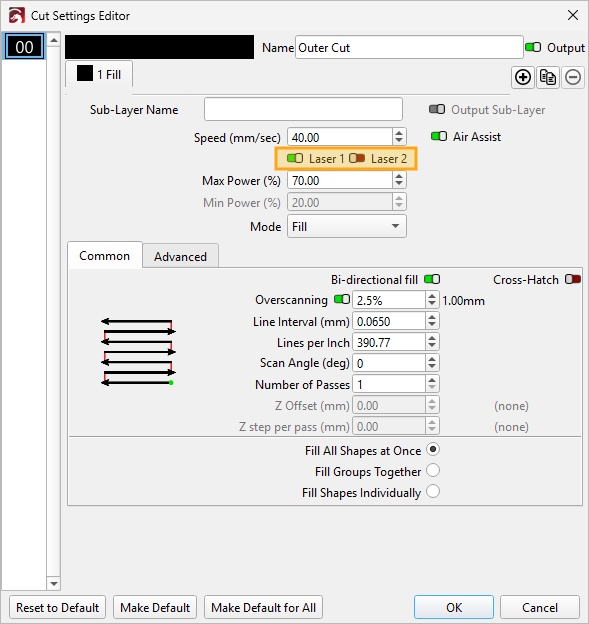Toggle Output Sub-Layer switch
Image resolution: width=589 pixels, height=624 pixels.
(x=437, y=109)
